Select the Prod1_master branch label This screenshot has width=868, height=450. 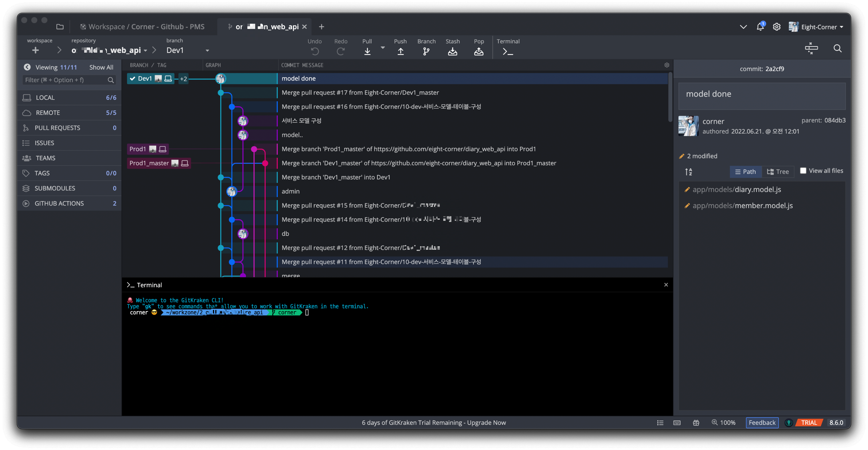point(159,163)
